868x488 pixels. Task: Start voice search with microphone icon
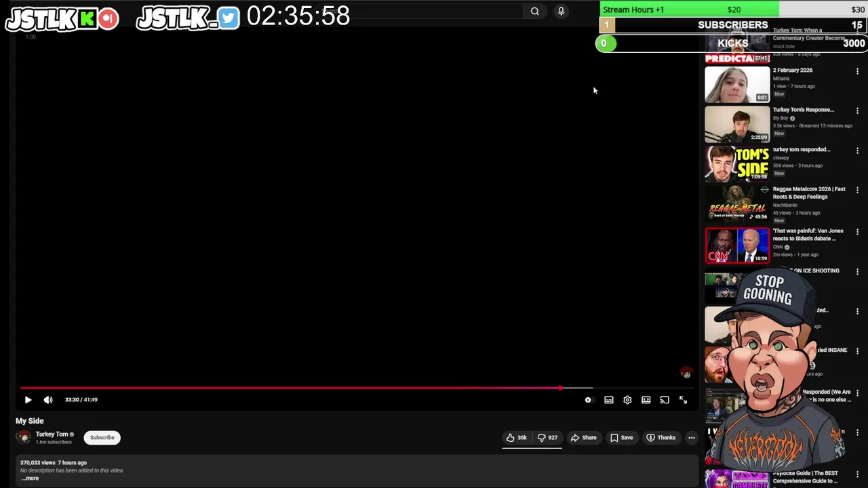click(561, 11)
